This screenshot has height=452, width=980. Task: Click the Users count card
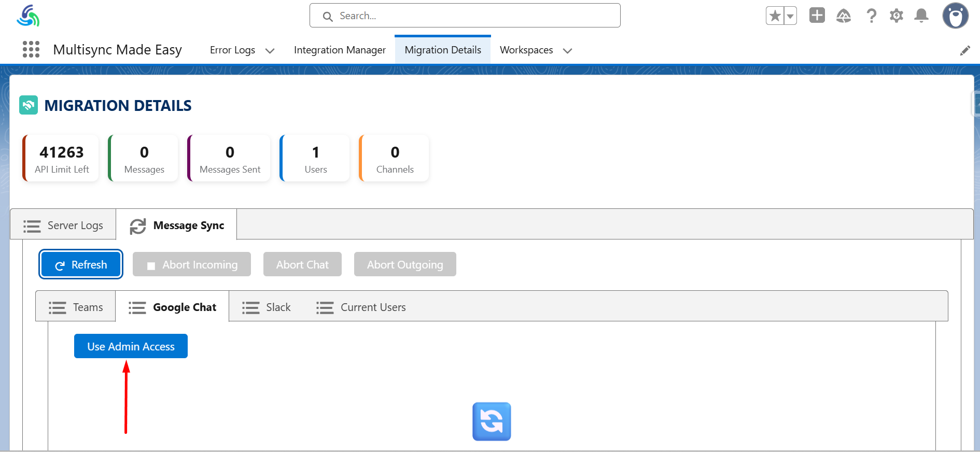(315, 158)
